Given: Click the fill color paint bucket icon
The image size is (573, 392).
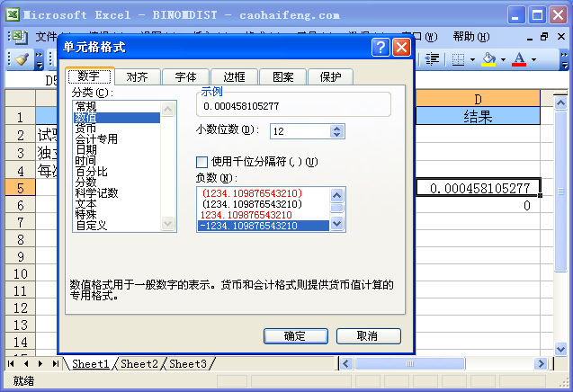Looking at the screenshot, I should 488,59.
